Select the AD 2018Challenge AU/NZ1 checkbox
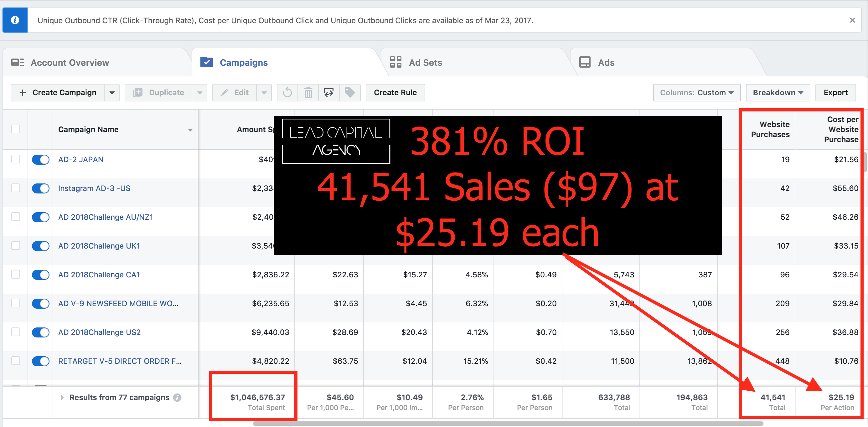Screen dimensions: 868x427 pyautogui.click(x=16, y=217)
